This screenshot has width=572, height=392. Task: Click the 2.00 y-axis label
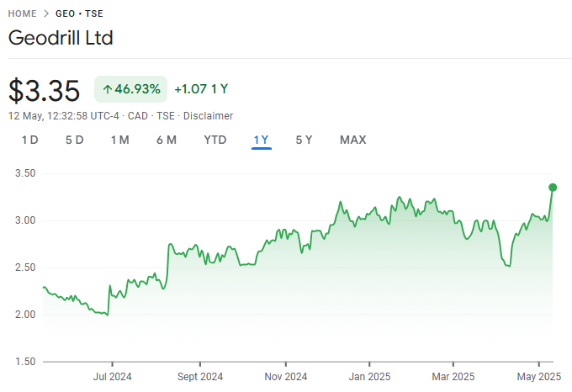(x=25, y=315)
